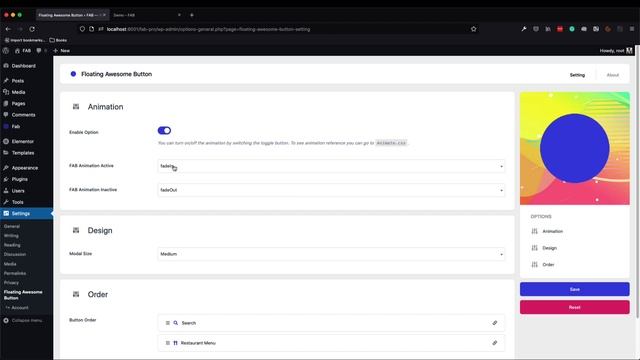640x360 pixels.
Task: Open Settings in WordPress sidebar
Action: tap(20, 213)
